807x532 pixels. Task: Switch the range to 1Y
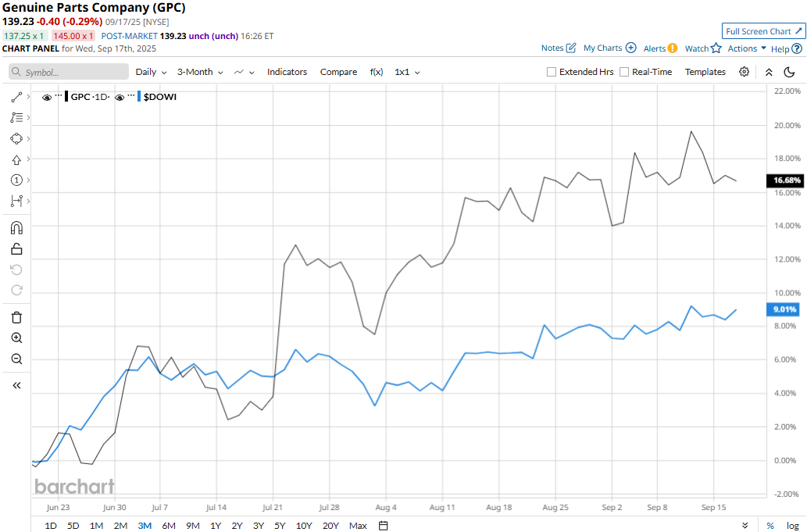coord(215,526)
